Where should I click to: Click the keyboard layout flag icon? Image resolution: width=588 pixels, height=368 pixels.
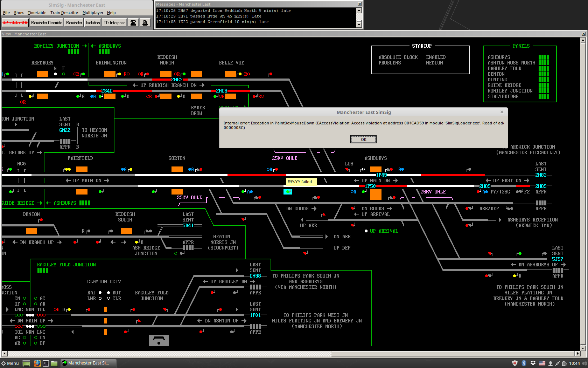542,363
